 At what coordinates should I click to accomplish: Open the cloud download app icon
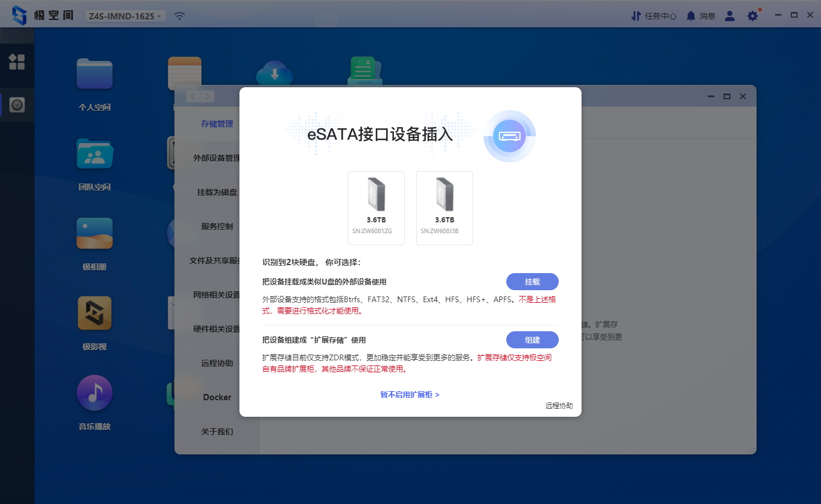(x=275, y=74)
